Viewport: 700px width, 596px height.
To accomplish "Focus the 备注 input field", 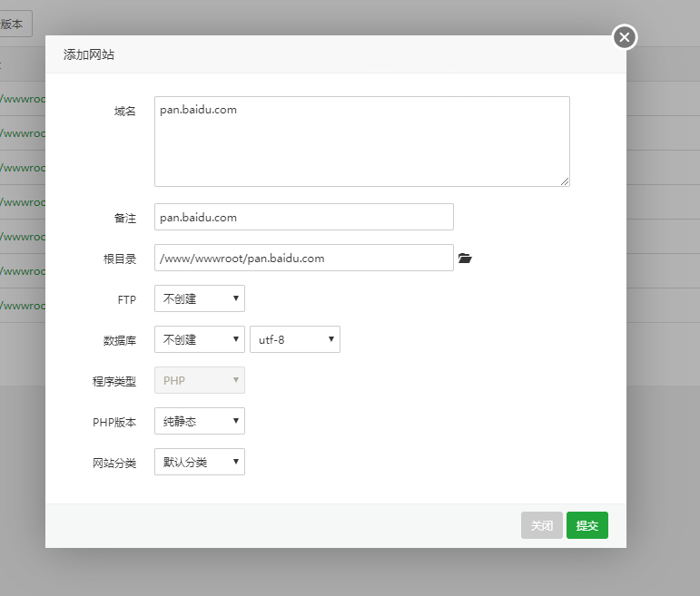I will (303, 218).
